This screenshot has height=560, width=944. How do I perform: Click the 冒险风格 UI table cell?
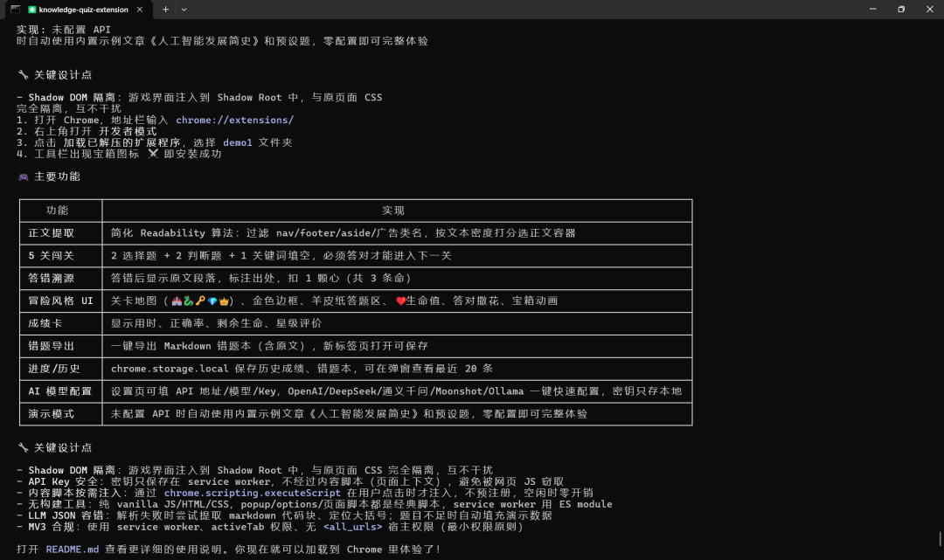[61, 301]
